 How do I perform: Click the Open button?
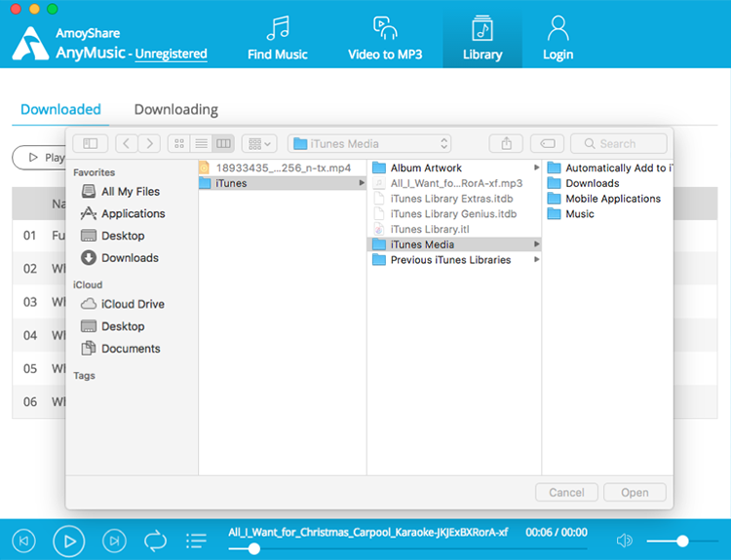click(x=635, y=493)
